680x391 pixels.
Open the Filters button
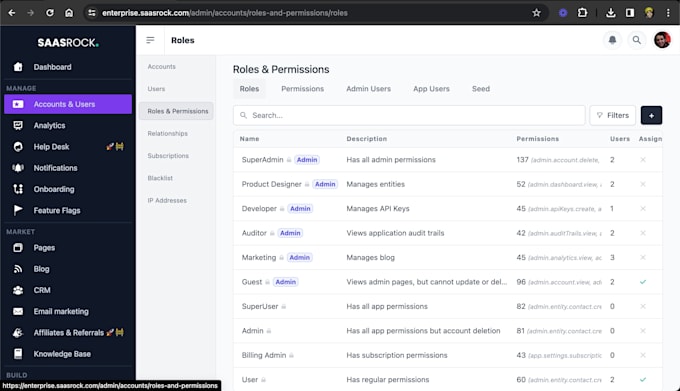(x=612, y=115)
